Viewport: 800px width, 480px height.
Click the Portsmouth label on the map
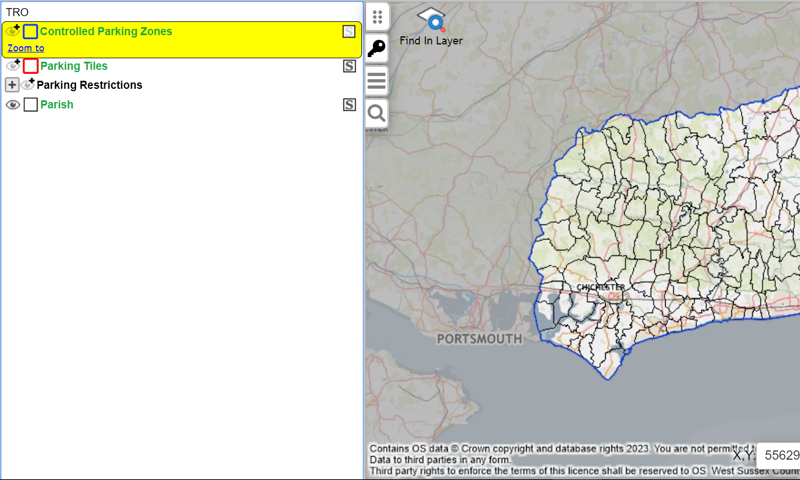pos(480,339)
